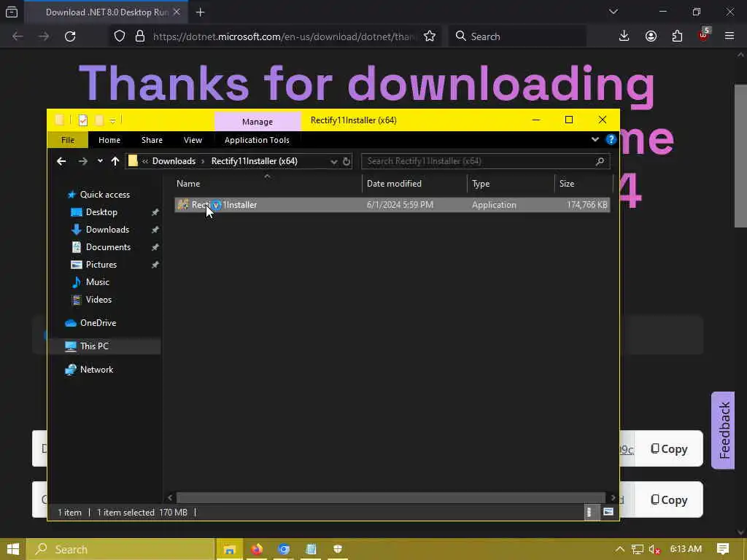The height and width of the screenshot is (560, 747).
Task: Open Network in navigation pane
Action: (96, 370)
